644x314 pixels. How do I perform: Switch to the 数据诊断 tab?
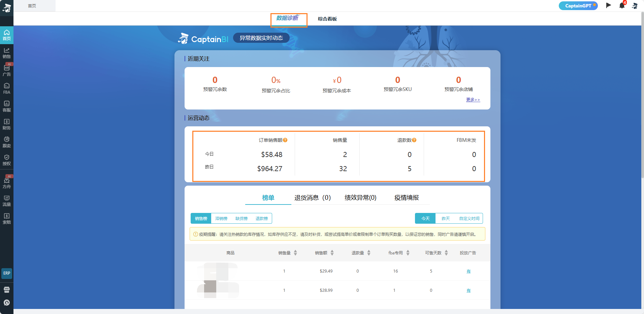click(x=287, y=18)
